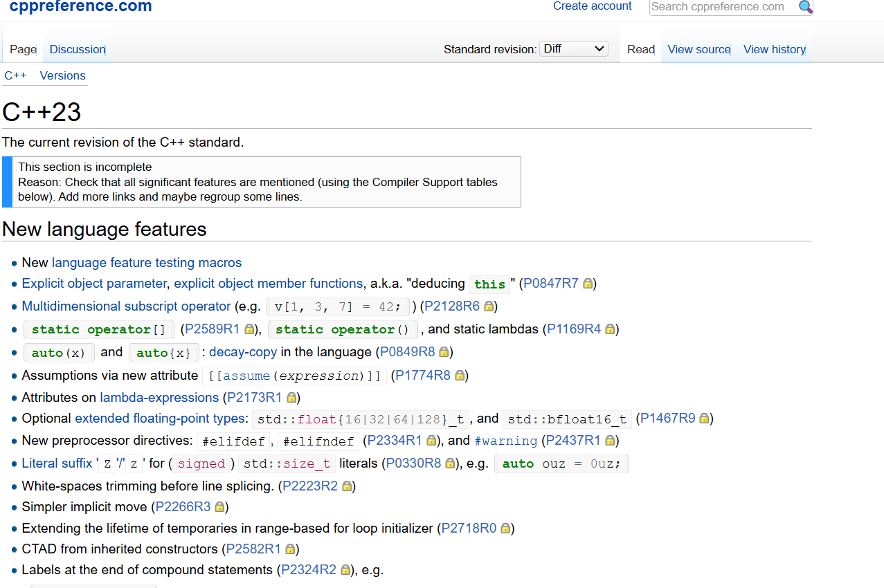Open the View history tab
The height and width of the screenshot is (588, 884).
774,49
